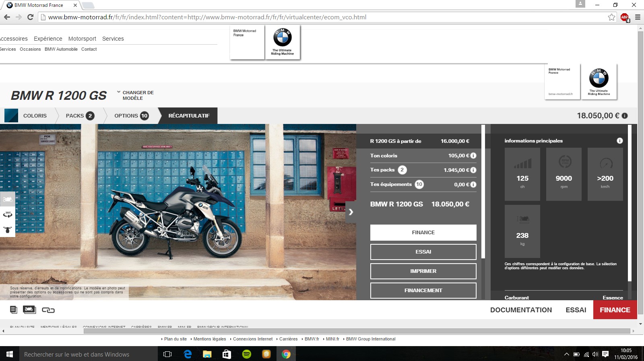Image resolution: width=644 pixels, height=361 pixels.
Task: Click the >200 km/h speed tile
Action: coord(605,174)
